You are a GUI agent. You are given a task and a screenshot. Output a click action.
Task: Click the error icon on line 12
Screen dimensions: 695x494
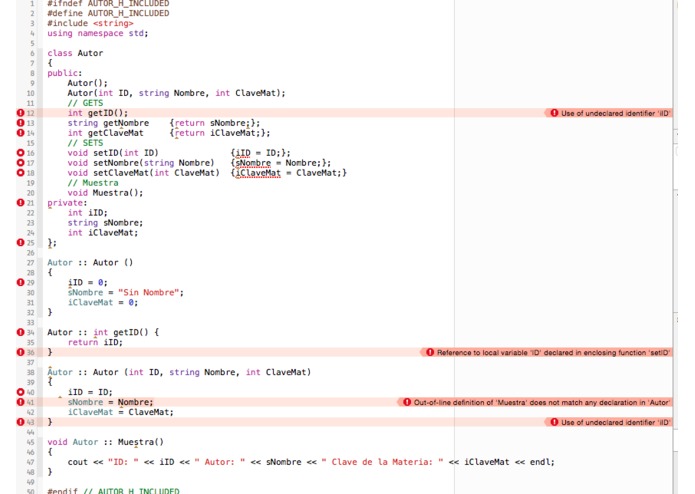[20, 113]
